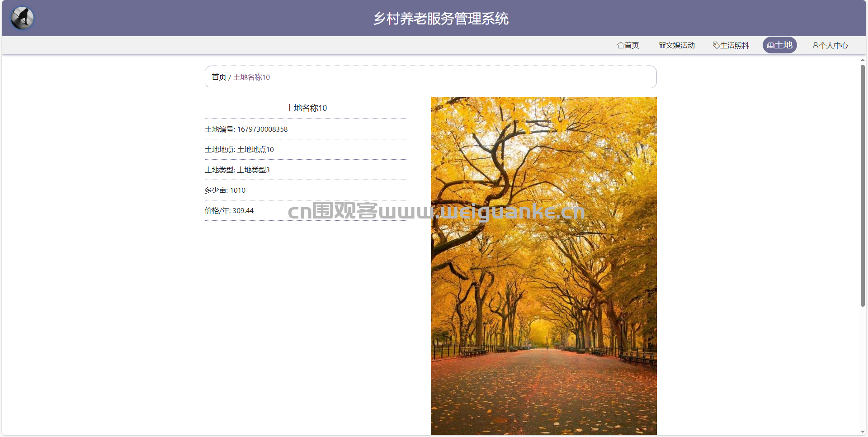Click the scrollbar down arrow

pyautogui.click(x=863, y=432)
